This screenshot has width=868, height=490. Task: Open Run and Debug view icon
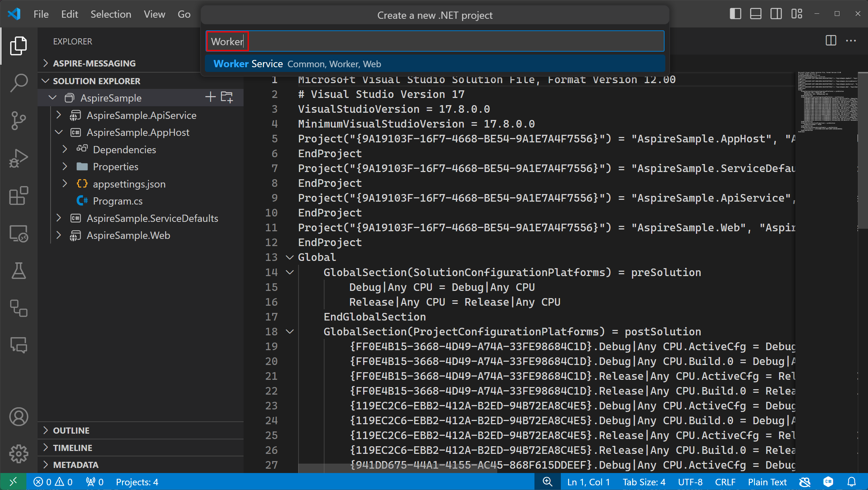pos(18,158)
